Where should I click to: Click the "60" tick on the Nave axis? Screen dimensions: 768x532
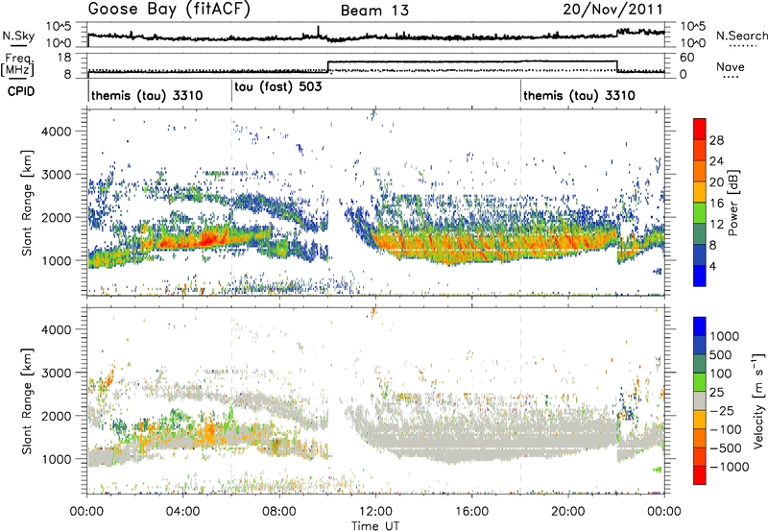tap(687, 58)
